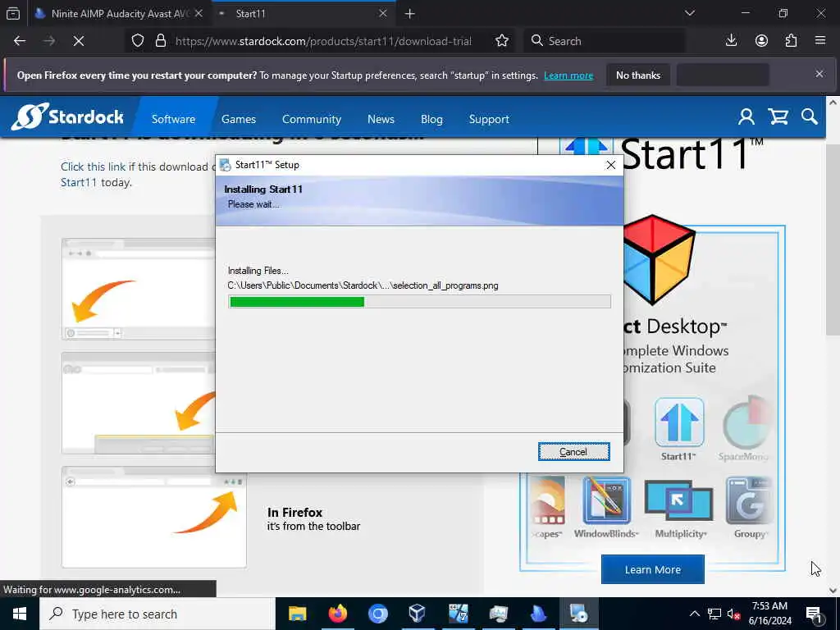840x630 pixels.
Task: Open the Firefox View icon
Action: [13, 13]
